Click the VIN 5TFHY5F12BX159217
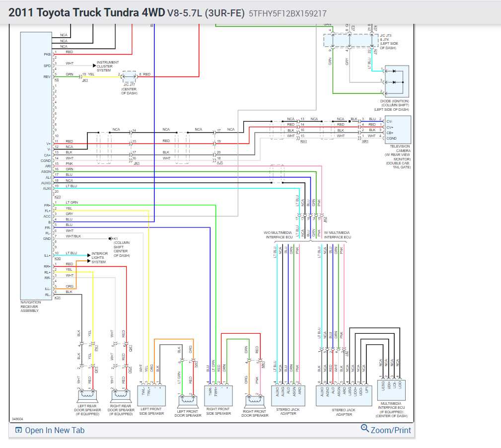Viewport: 501px width, 448px height. [x=287, y=13]
